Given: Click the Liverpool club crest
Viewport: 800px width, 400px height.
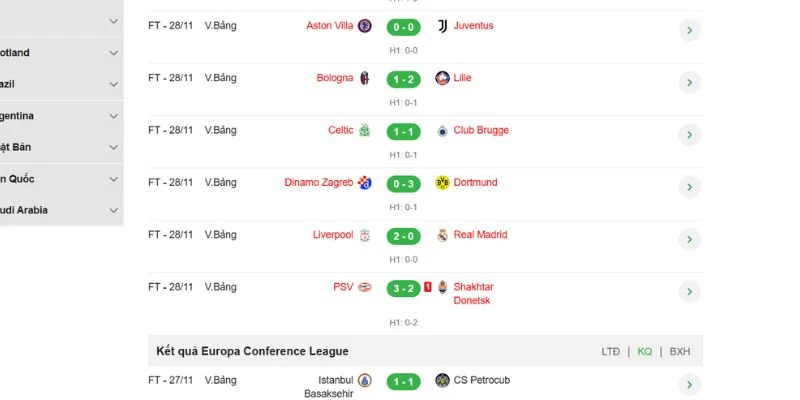Looking at the screenshot, I should pyautogui.click(x=365, y=235).
